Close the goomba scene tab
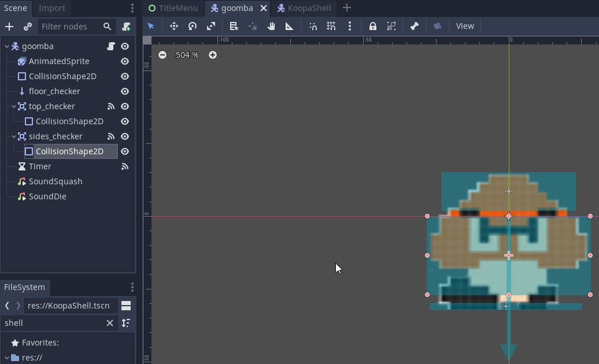 coord(264,8)
